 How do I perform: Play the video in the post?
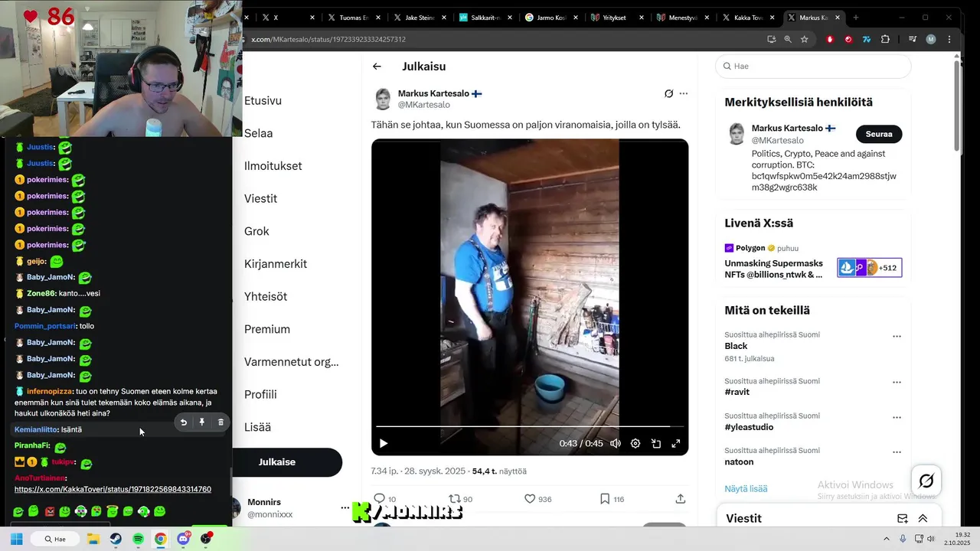(x=384, y=443)
